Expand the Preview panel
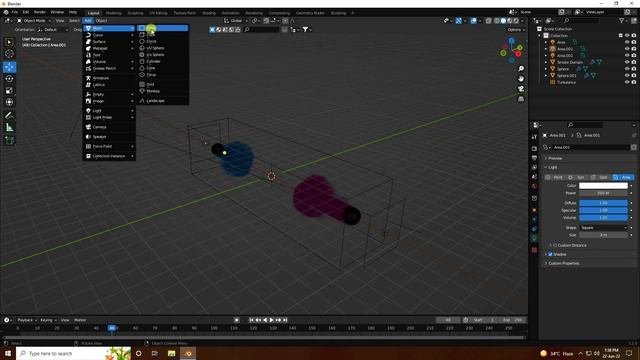Screen dimensions: 640x360 pos(555,158)
